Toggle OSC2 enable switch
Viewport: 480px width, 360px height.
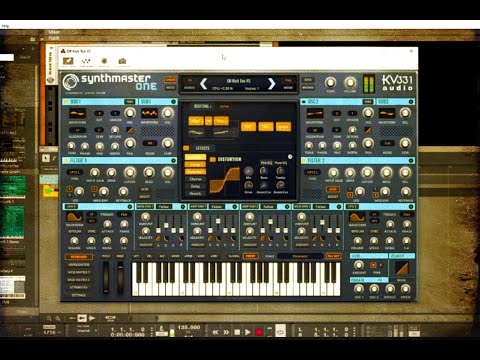304,102
